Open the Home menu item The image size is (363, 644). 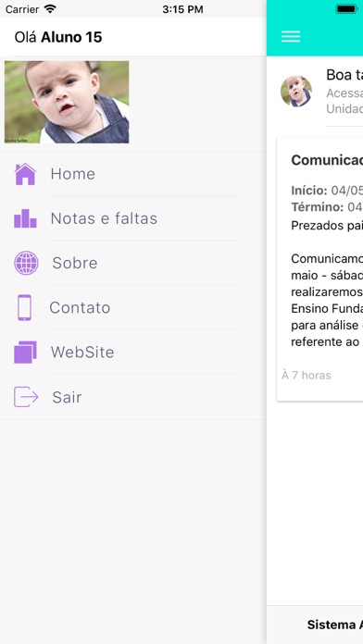(133, 174)
